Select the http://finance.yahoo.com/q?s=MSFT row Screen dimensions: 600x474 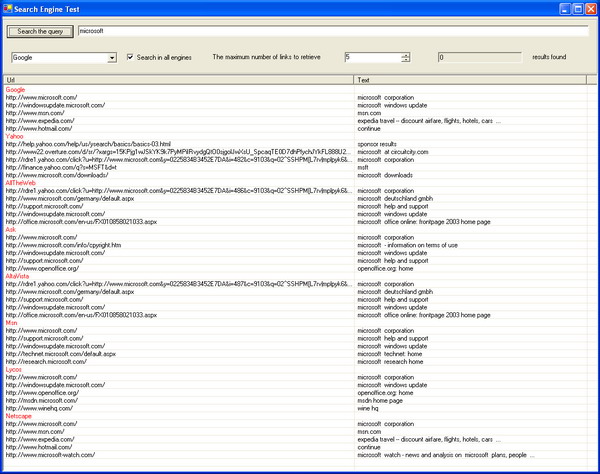[x=61, y=167]
